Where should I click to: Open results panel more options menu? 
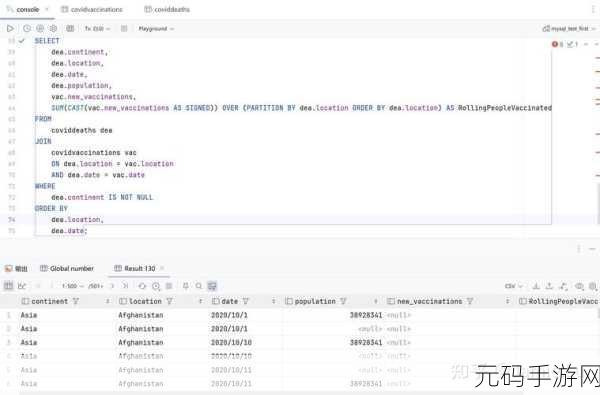click(579, 249)
